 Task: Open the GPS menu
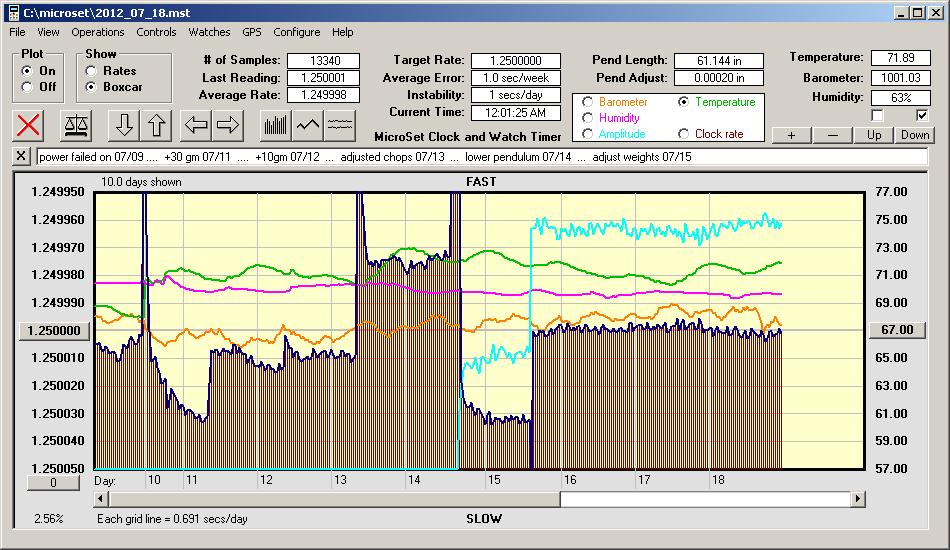click(252, 32)
